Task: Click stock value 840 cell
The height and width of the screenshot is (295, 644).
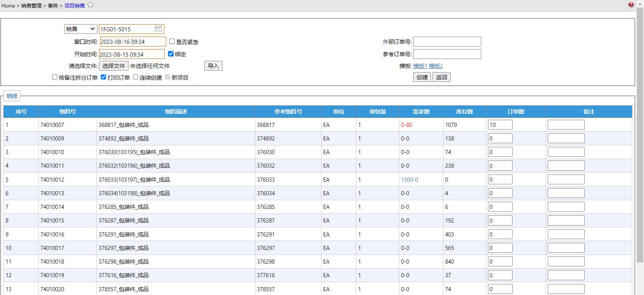Action: (x=465, y=261)
